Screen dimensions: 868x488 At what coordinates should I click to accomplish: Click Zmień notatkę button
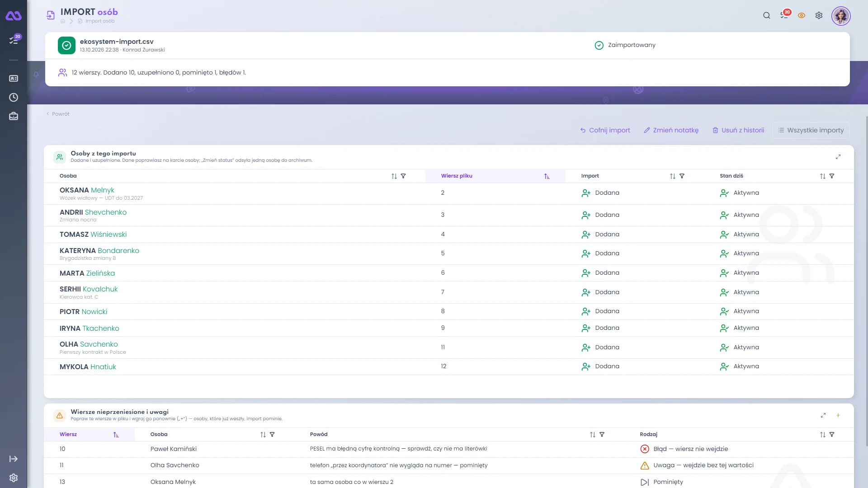pyautogui.click(x=671, y=130)
